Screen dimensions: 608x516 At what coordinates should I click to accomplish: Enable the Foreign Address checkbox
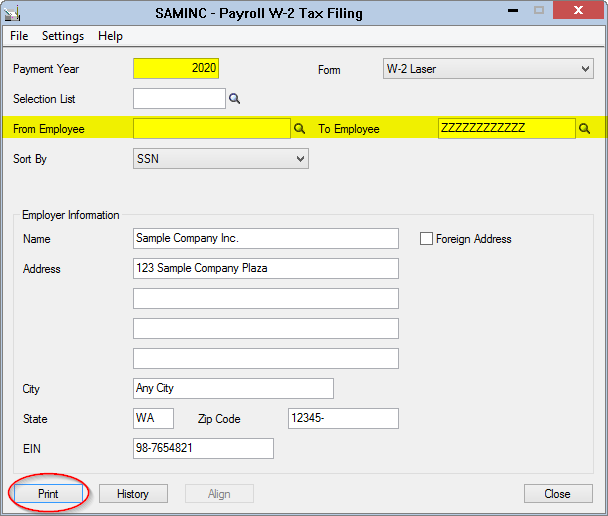(426, 238)
